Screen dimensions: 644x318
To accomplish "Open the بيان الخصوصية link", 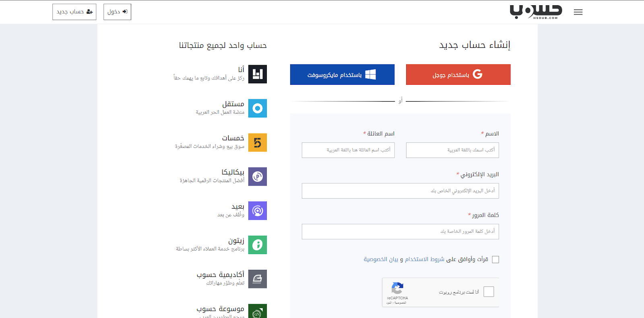I will (x=381, y=259).
